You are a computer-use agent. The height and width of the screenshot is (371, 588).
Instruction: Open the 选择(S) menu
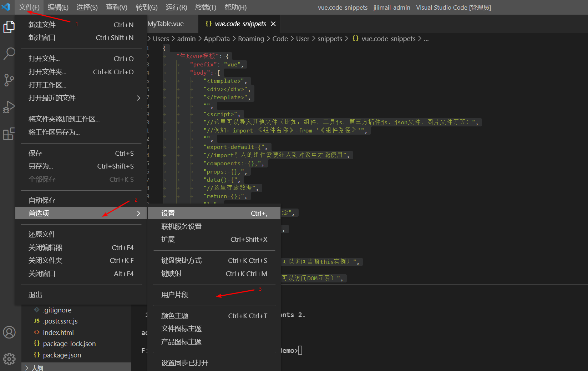pyautogui.click(x=87, y=7)
